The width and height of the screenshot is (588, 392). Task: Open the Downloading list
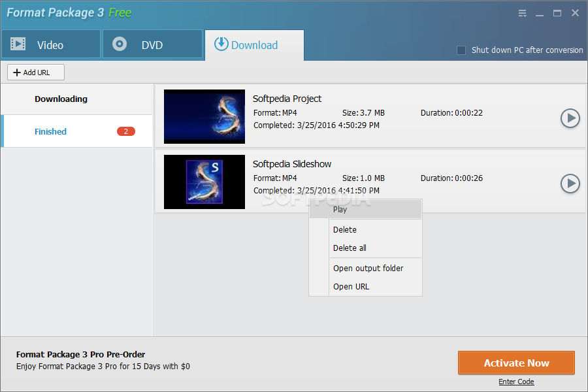point(76,99)
